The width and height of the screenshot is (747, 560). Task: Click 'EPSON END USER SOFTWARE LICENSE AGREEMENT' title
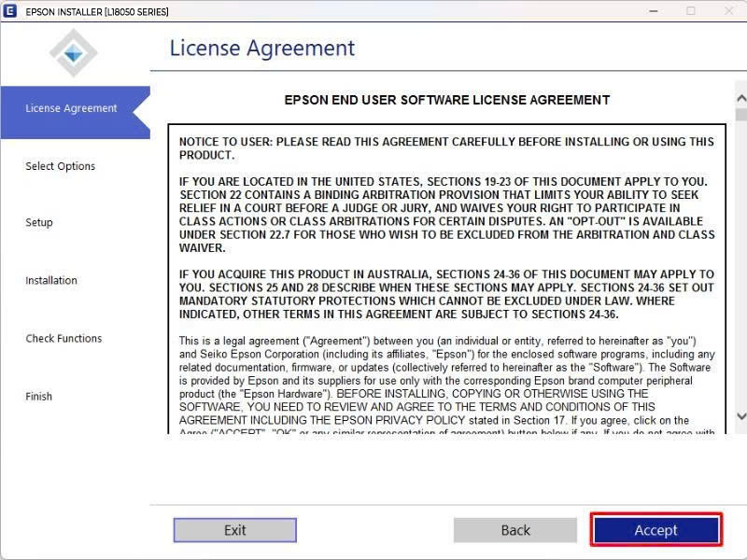pos(447,100)
